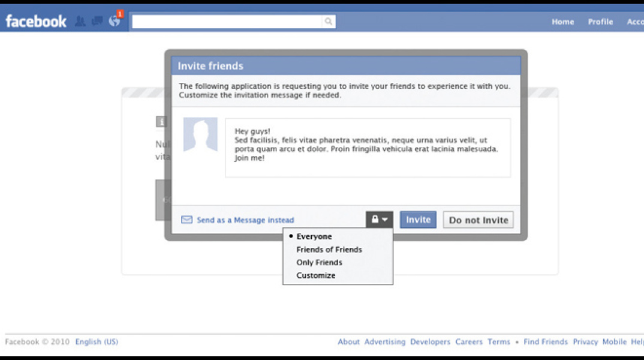
Task: Open the lock privacy dropdown
Action: click(379, 220)
